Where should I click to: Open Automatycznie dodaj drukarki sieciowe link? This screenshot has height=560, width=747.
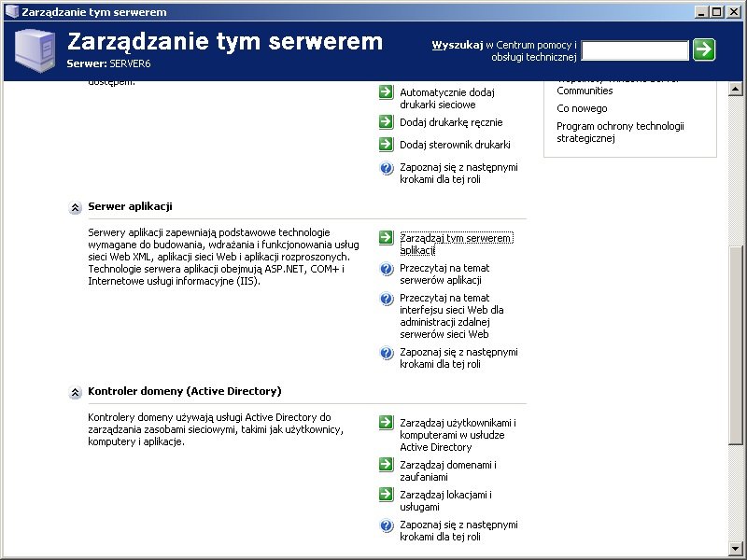(447, 99)
